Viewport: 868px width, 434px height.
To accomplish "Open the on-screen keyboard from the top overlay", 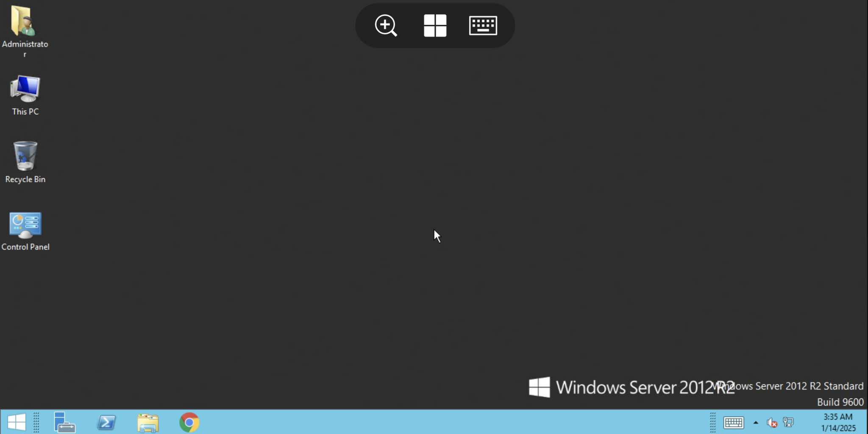I will tap(483, 25).
